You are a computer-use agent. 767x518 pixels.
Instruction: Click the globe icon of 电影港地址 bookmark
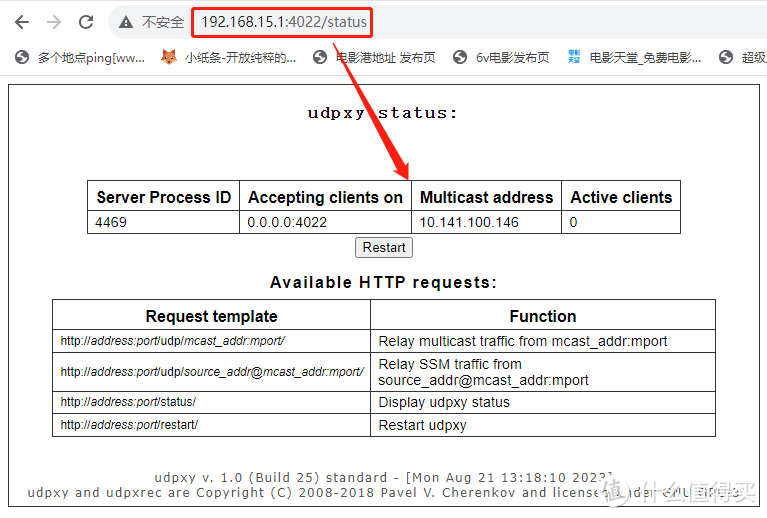320,58
